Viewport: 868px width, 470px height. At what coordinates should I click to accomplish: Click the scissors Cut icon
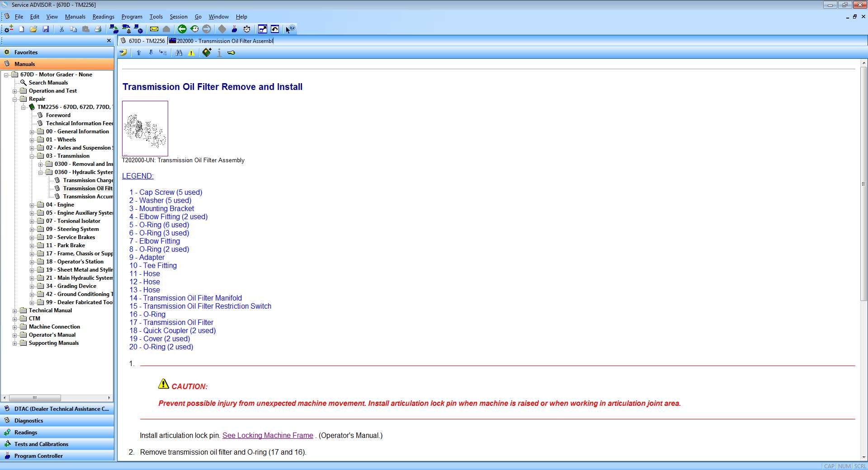61,29
